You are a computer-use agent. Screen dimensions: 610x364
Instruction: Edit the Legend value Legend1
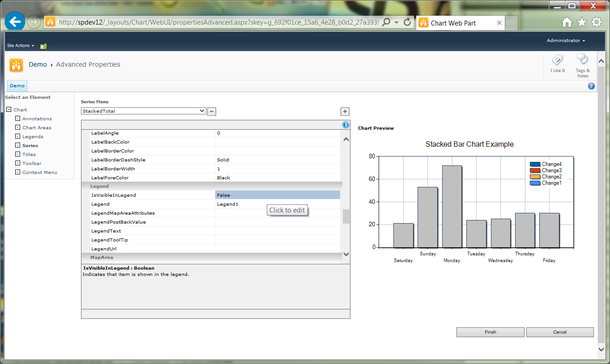tap(277, 204)
